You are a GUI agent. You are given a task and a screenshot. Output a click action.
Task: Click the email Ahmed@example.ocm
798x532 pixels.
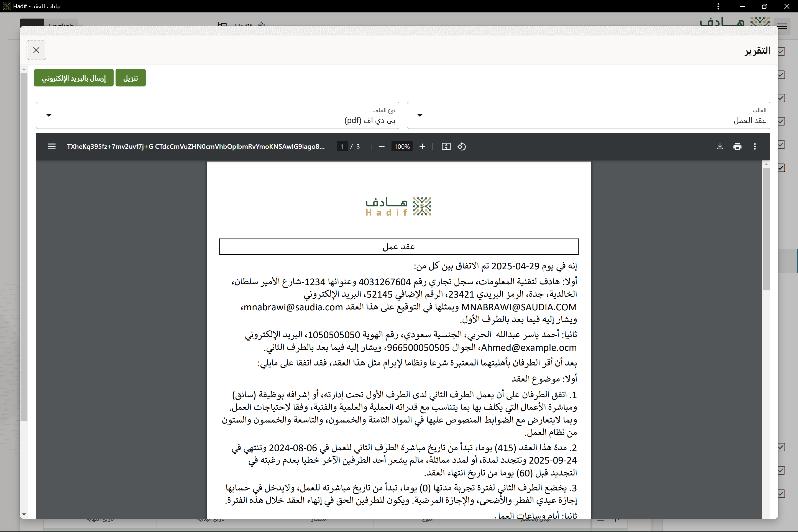tap(529, 347)
